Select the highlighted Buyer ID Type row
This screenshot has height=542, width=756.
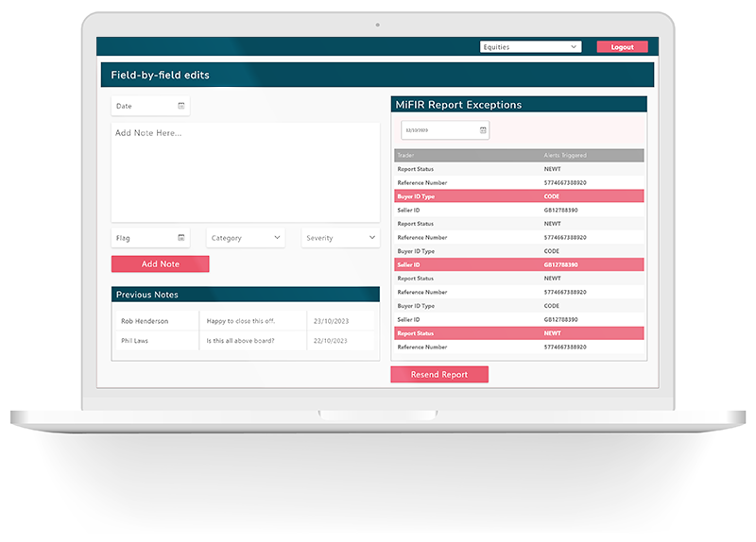click(519, 196)
